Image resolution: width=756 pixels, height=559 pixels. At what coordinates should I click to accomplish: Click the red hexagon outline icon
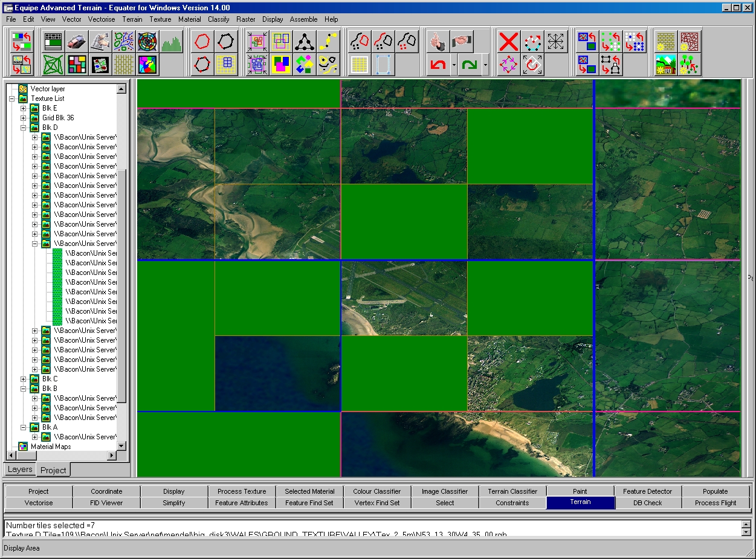coord(202,42)
